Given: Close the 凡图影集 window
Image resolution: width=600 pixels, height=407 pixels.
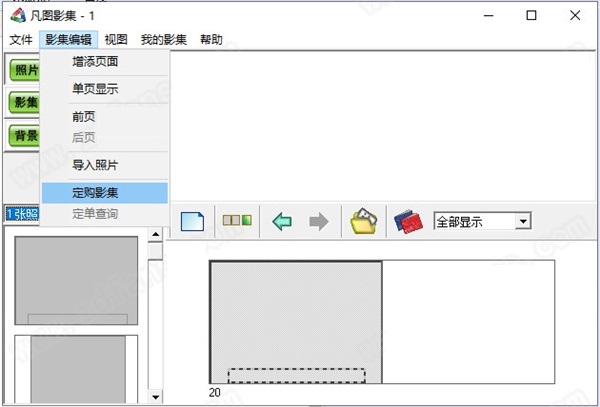Looking at the screenshot, I should point(575,16).
